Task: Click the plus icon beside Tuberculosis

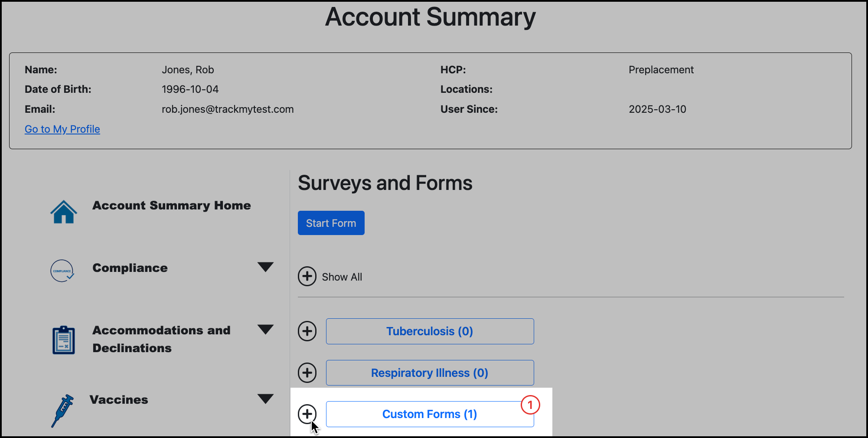Action: (307, 331)
